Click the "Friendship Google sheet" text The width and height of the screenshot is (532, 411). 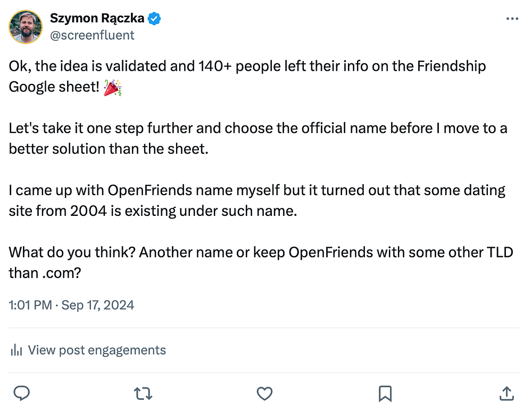point(53,87)
